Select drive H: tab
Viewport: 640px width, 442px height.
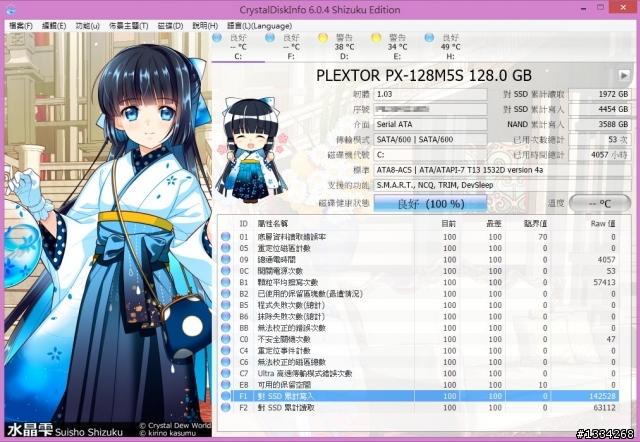[450, 47]
